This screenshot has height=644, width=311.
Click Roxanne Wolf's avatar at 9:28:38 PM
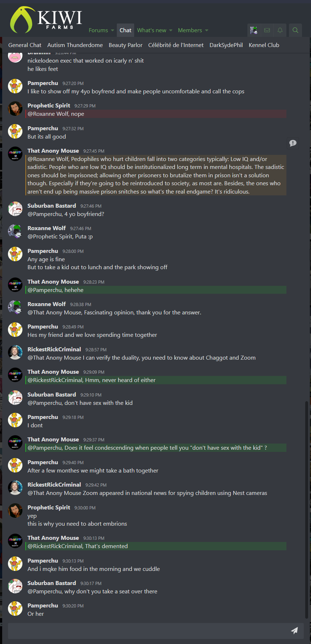click(15, 308)
